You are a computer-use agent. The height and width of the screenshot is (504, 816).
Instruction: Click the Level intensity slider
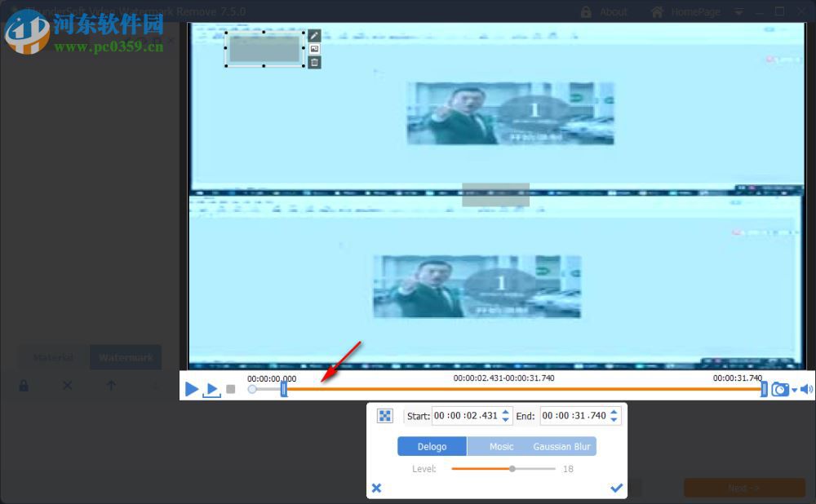[512, 469]
